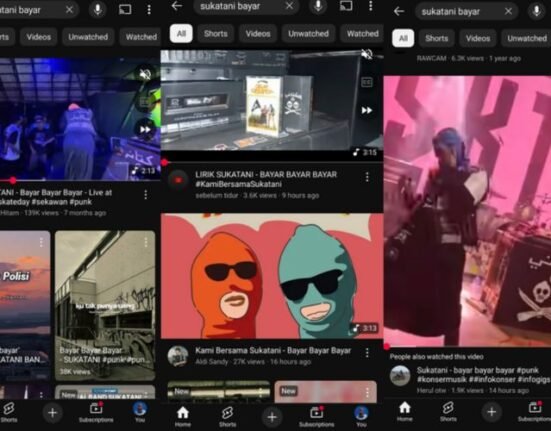
Task: Open the masked cartoon faces video thumbnail
Action: (272, 276)
